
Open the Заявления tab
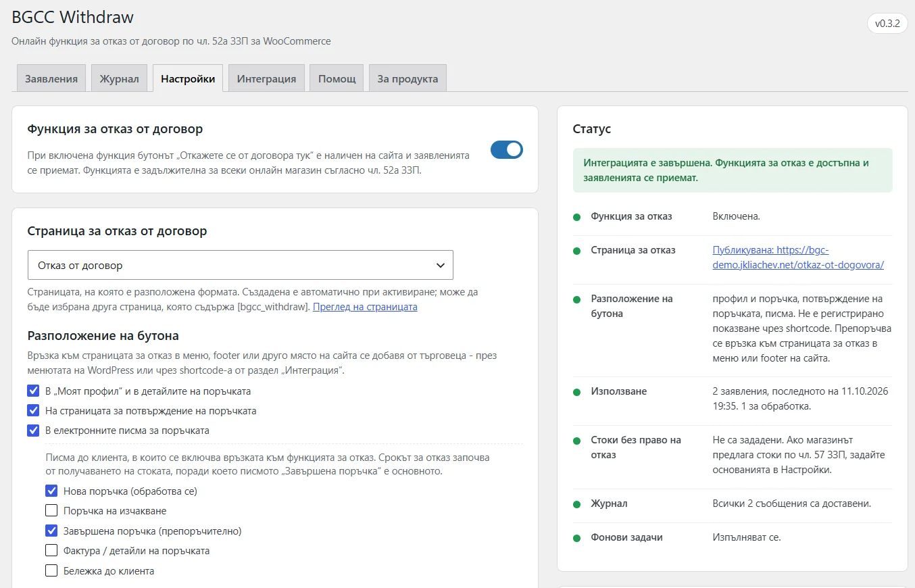pos(51,78)
